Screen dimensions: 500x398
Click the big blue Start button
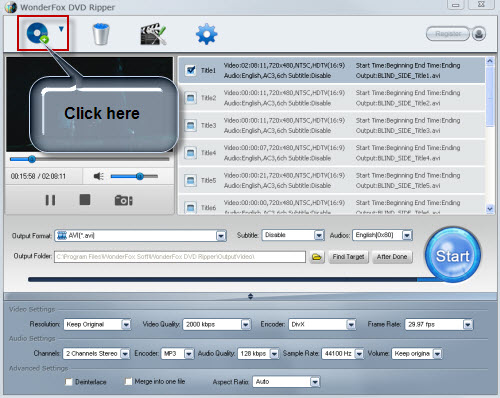pos(453,255)
